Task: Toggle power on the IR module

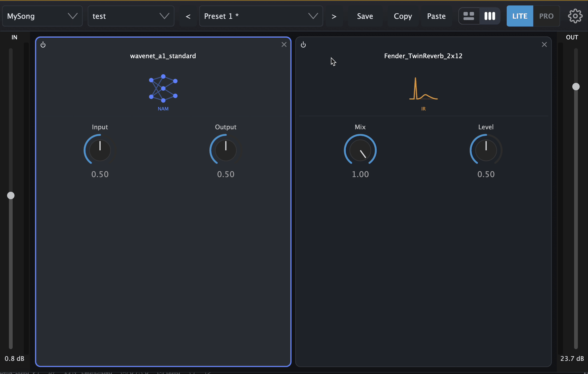Action: tap(303, 45)
